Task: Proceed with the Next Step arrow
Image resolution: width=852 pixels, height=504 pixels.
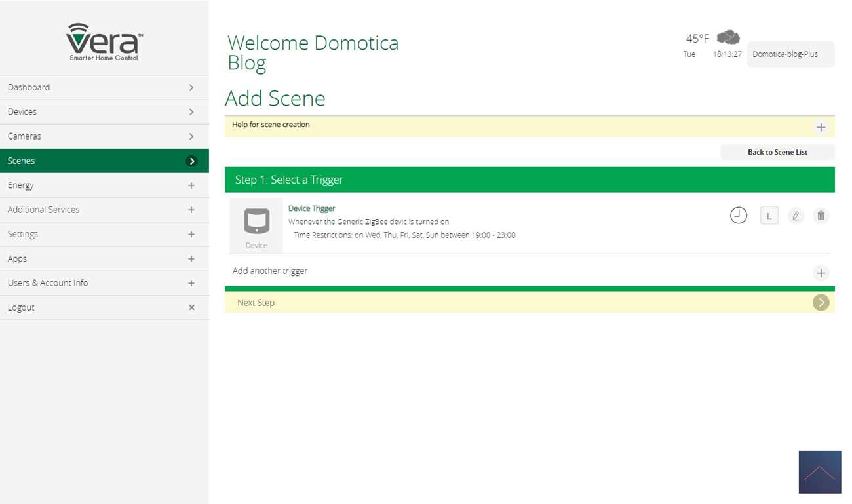Action: click(x=821, y=302)
